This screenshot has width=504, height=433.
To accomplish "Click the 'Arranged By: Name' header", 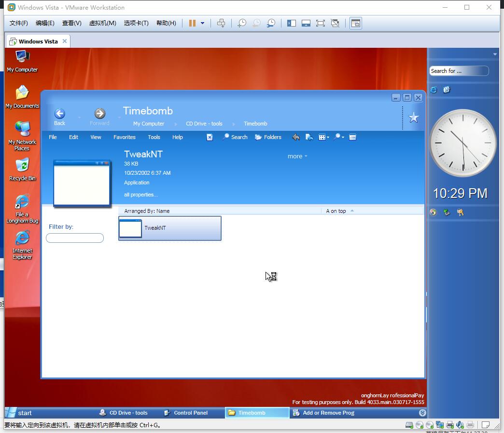I will [x=147, y=211].
